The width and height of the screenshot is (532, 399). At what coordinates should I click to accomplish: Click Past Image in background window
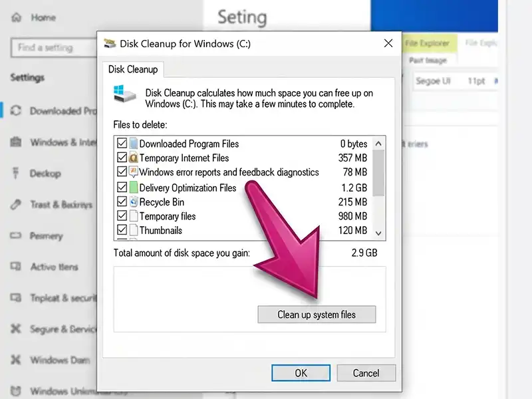tap(428, 61)
